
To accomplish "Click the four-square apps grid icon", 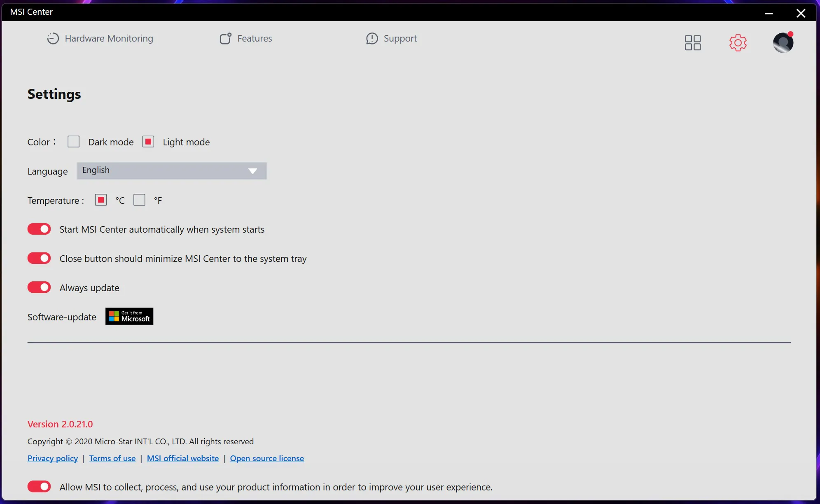I will point(693,42).
